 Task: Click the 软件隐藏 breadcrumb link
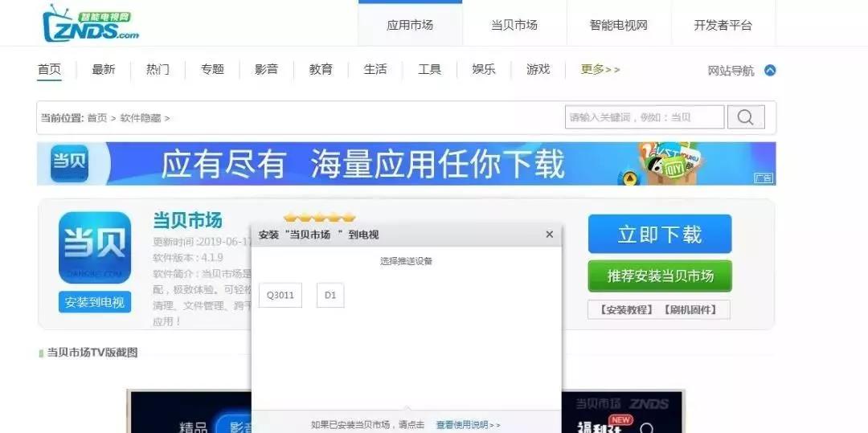pos(140,118)
